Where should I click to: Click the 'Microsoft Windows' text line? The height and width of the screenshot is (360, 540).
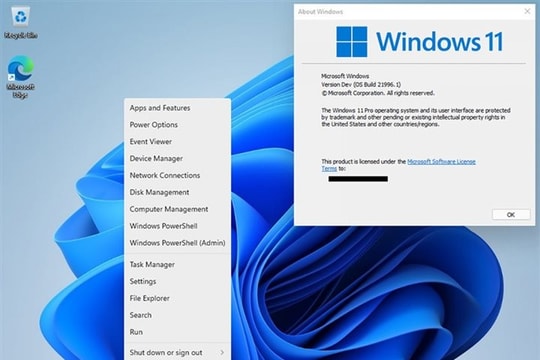[345, 76]
